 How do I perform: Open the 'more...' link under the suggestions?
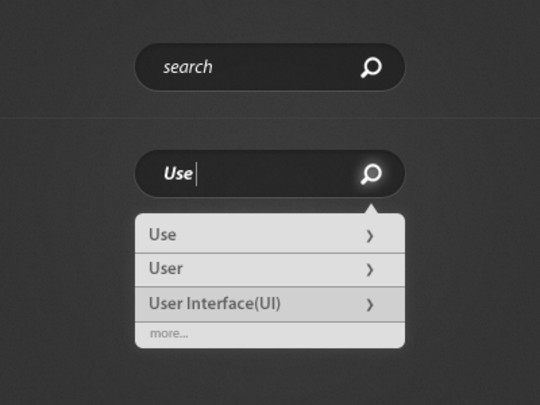coord(169,333)
